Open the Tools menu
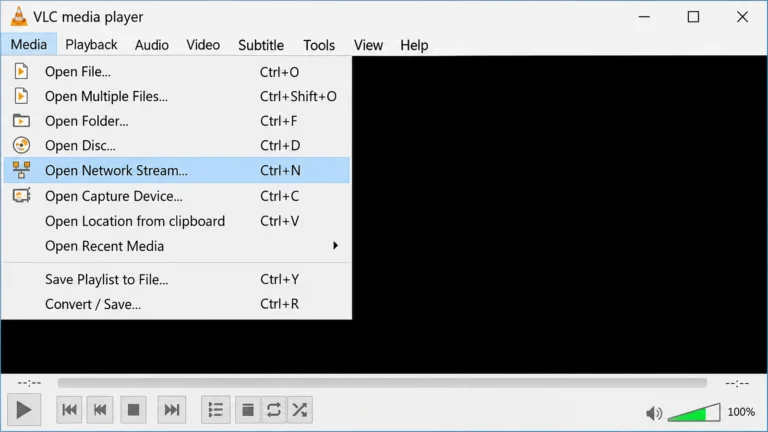Viewport: 768px width, 432px height. [319, 45]
